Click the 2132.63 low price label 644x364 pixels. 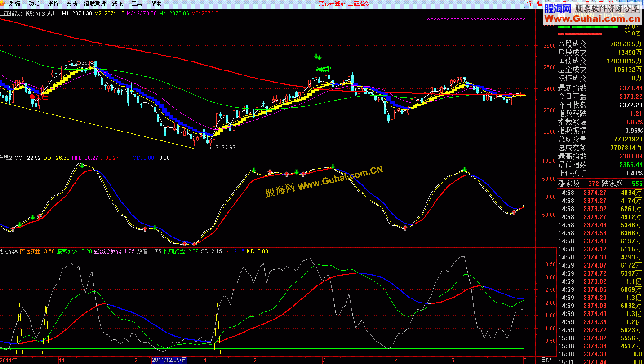point(226,147)
